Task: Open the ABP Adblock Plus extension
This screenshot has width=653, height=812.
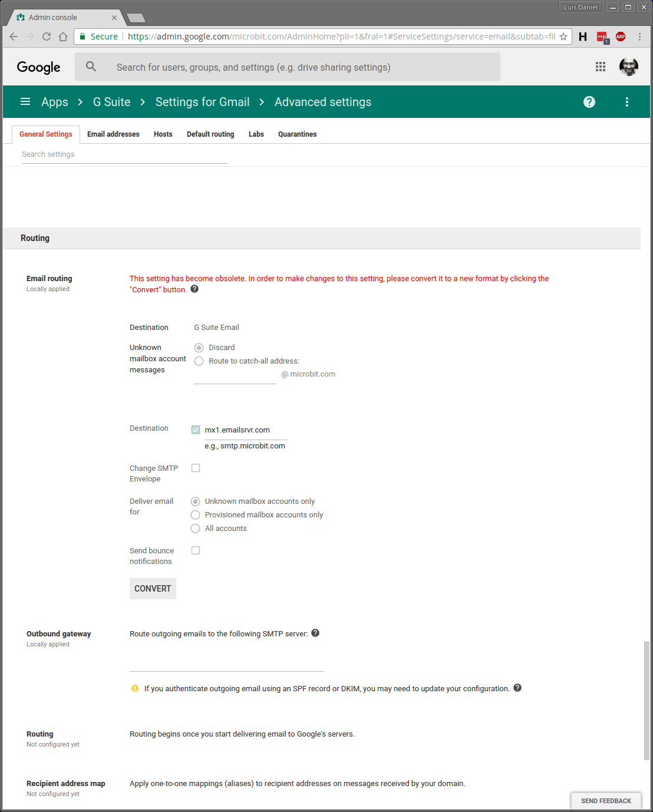Action: 621,37
